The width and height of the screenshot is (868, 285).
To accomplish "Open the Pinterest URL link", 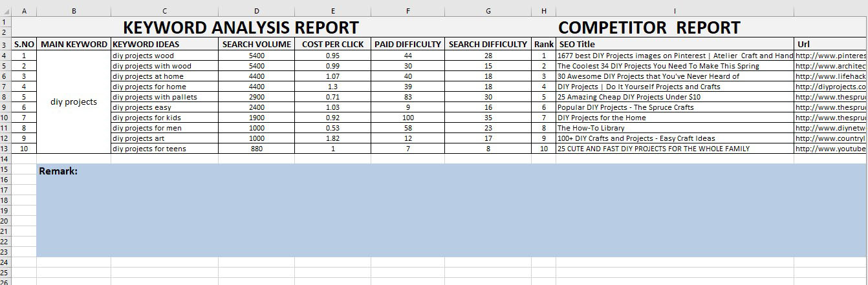I will [x=830, y=56].
